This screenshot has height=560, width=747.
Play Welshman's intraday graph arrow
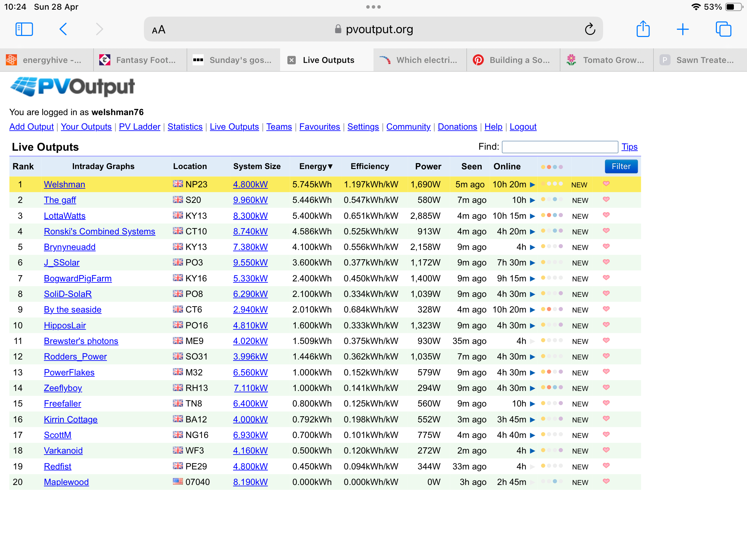click(x=532, y=184)
